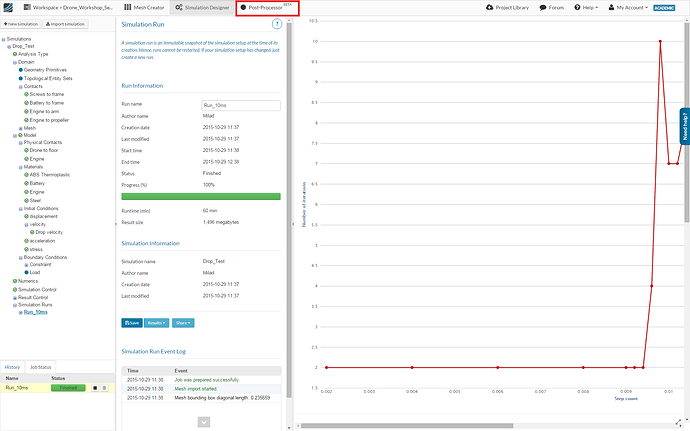Click green check icon beside Engine to propeller
The height and width of the screenshot is (431, 690).
[26, 120]
